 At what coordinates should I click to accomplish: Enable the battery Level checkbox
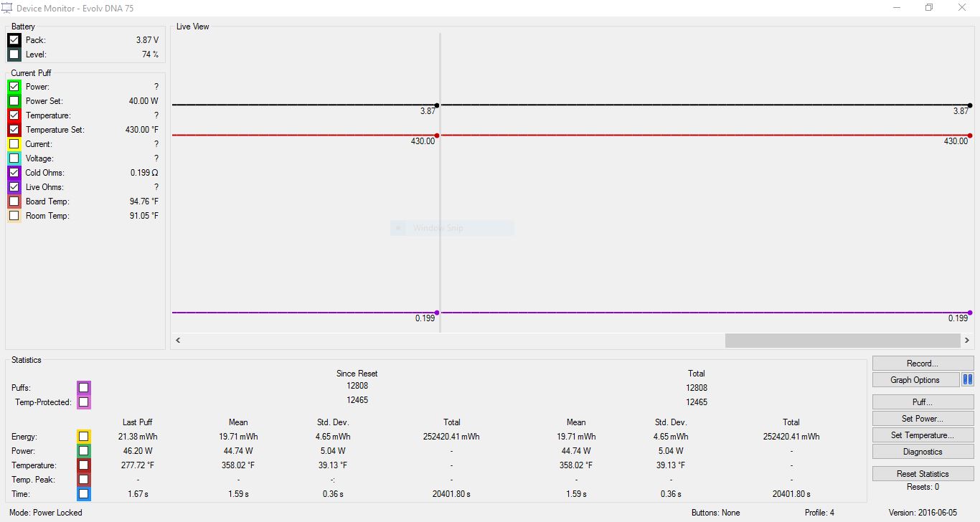(x=14, y=54)
